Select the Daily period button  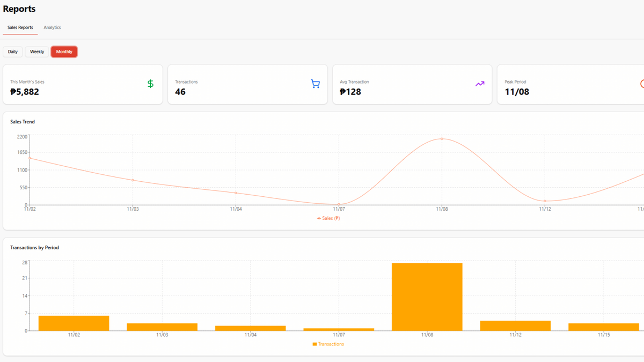point(13,52)
